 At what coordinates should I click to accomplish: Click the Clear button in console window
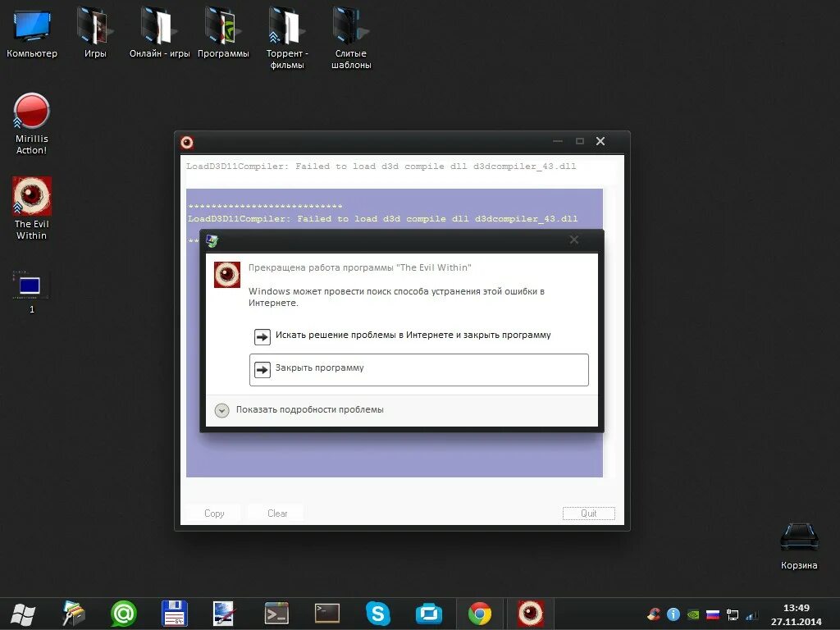(x=277, y=514)
